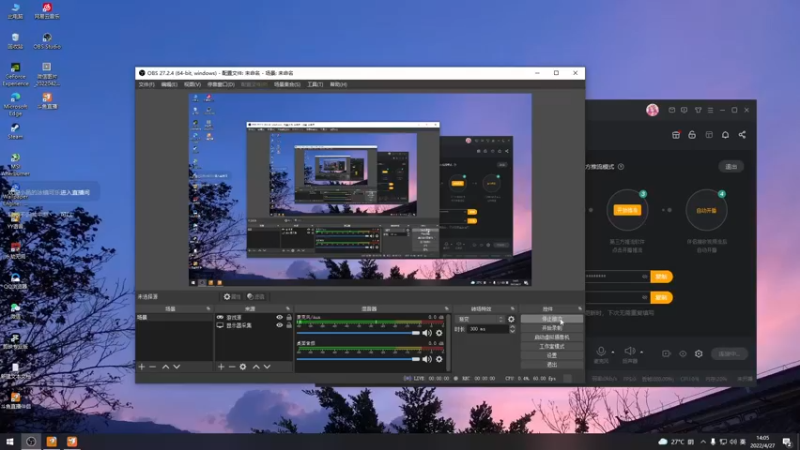
Task: Click orange start-stream button in step 3 circle
Action: tap(627, 210)
